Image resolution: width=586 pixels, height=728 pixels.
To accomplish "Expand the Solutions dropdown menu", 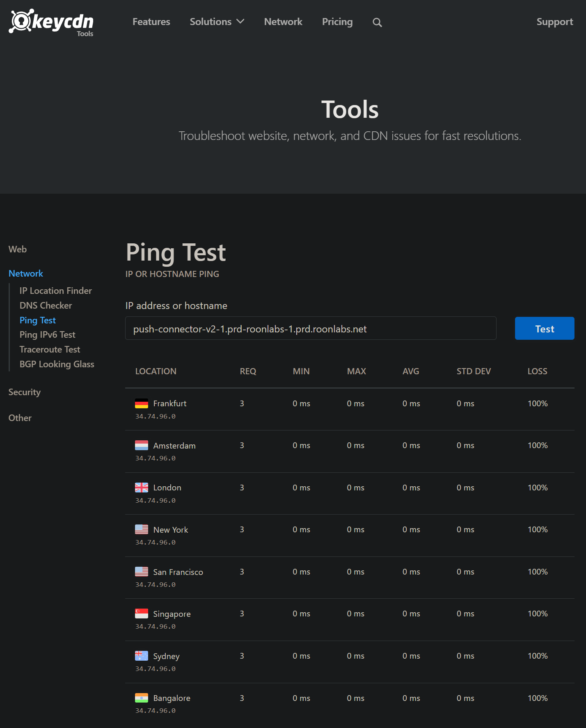I will coord(217,22).
